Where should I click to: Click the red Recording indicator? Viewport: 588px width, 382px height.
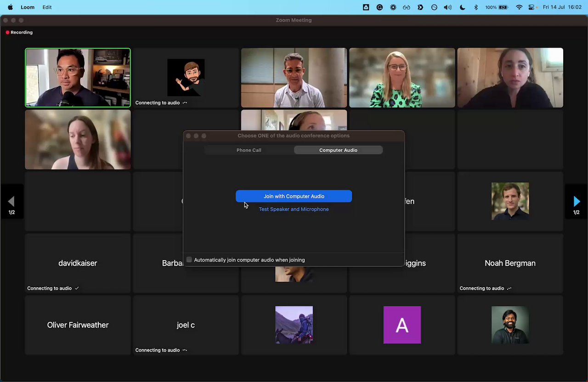19,33
